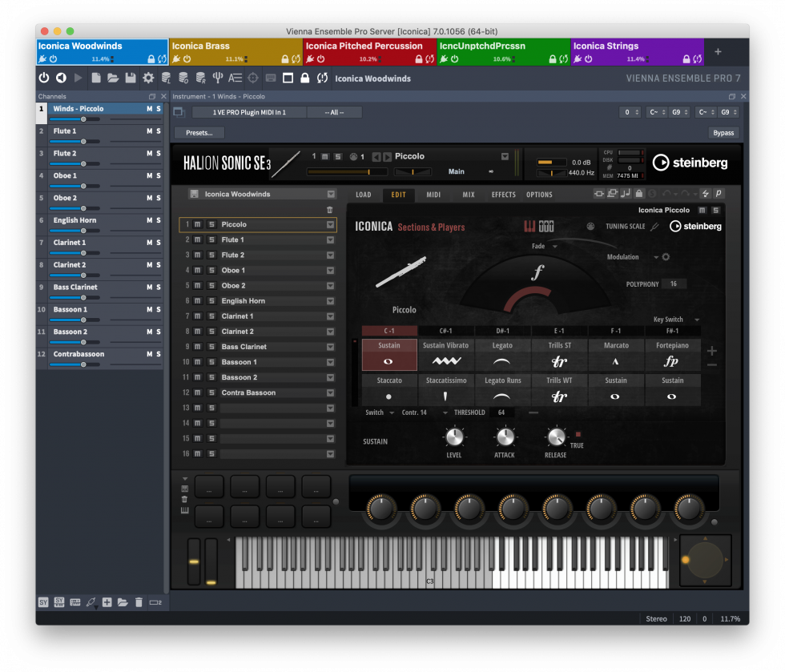Click the Winds - Piccolo channel volume slider
Screen dimensions: 785x672
pos(74,119)
